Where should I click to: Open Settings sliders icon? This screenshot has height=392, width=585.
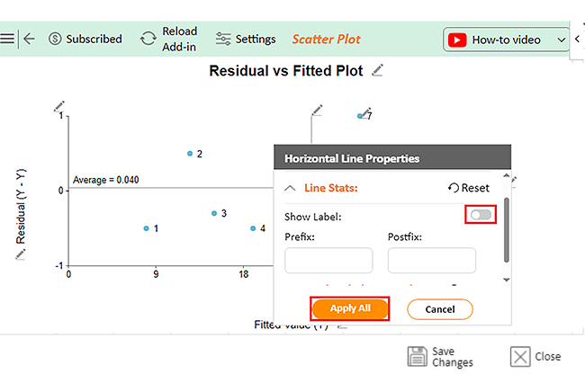click(x=223, y=39)
